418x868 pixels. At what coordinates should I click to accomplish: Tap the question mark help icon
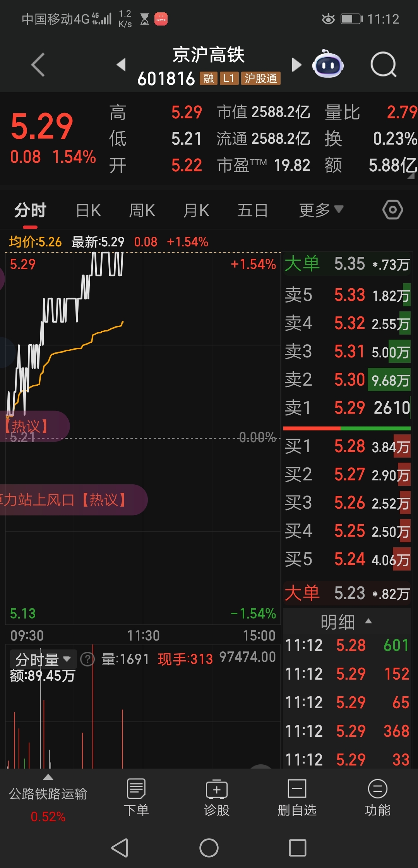coord(87,659)
